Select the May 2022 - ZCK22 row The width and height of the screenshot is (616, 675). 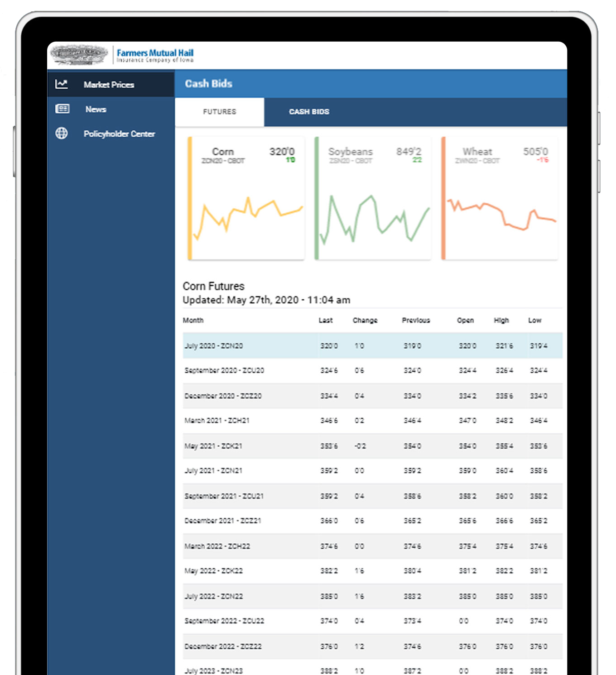[373, 571]
